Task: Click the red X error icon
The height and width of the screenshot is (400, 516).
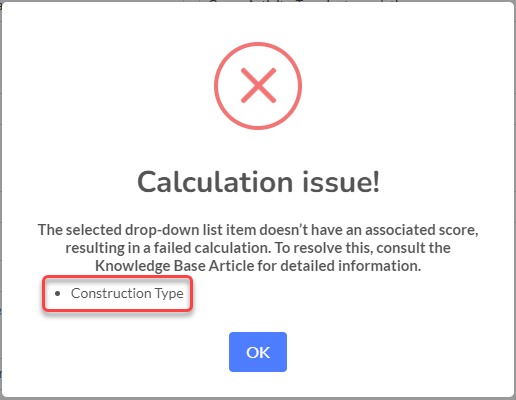Action: (258, 86)
